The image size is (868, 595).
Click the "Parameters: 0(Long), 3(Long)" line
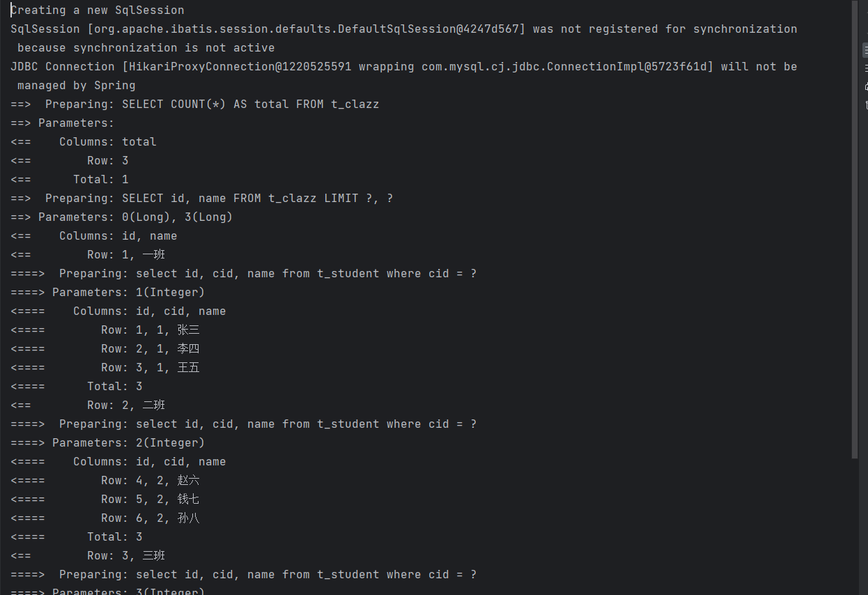135,217
